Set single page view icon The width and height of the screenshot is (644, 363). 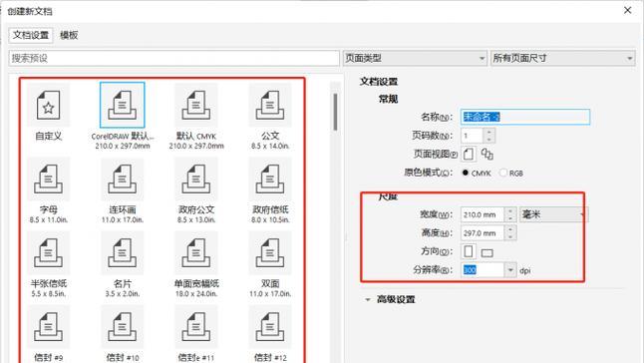tap(469, 154)
